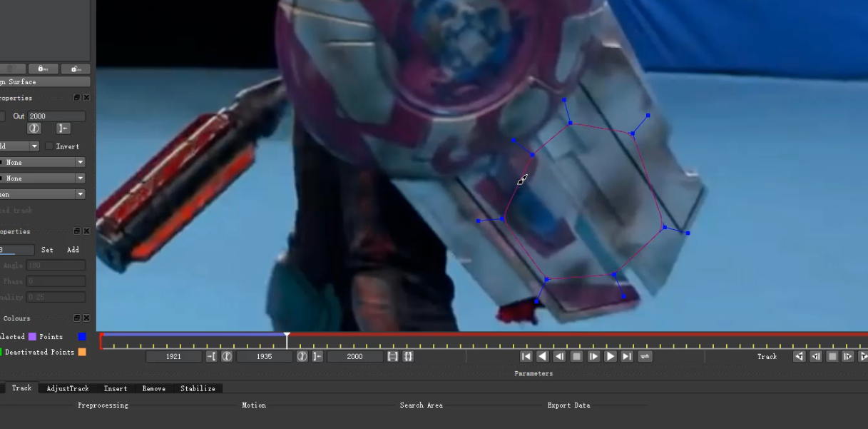
Task: Step back one frame
Action: (560, 356)
